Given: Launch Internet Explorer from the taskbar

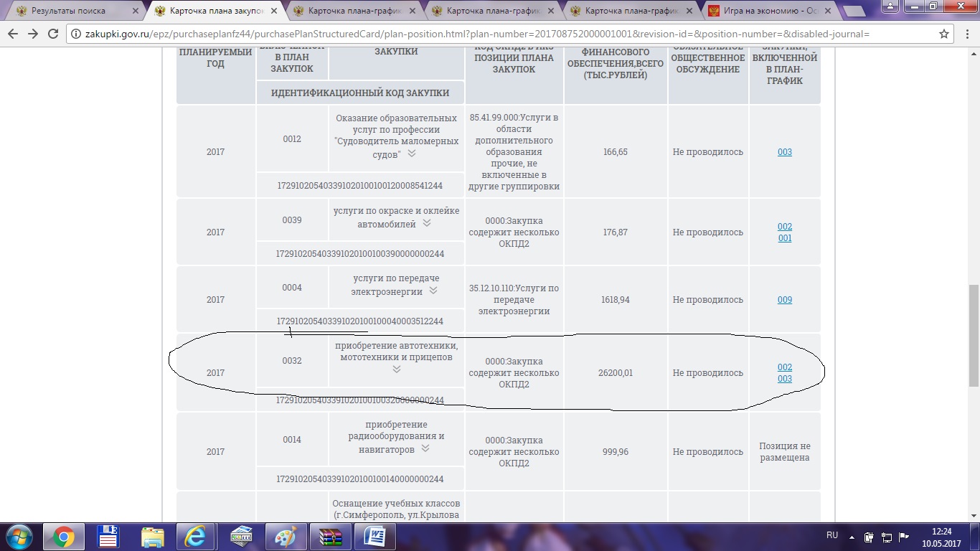Looking at the screenshot, I should pos(195,537).
